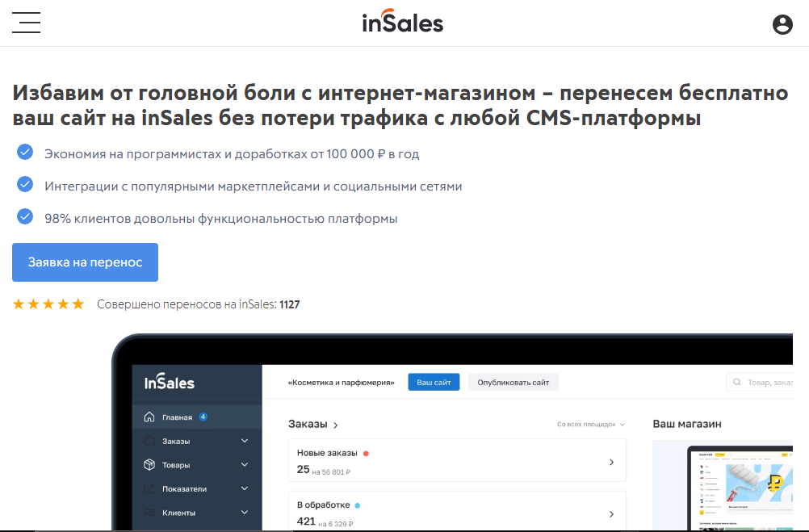Click the red dot beside "Новые заказы"
Viewport: 809px width, 532px height.
tap(366, 453)
